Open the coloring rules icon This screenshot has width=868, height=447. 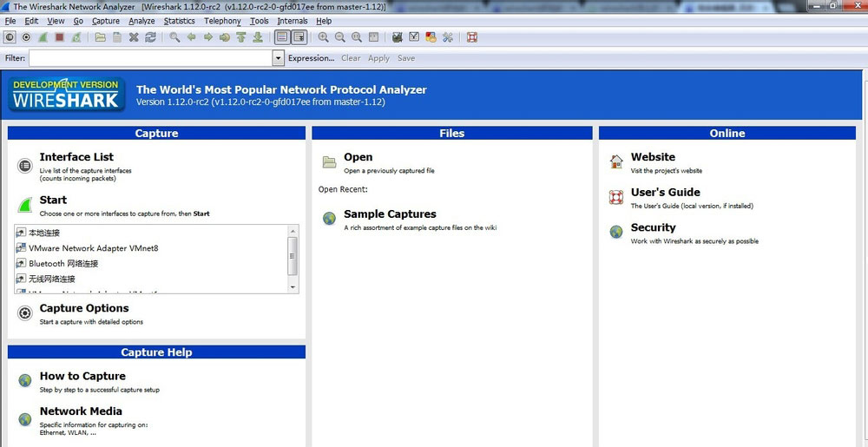click(x=431, y=37)
